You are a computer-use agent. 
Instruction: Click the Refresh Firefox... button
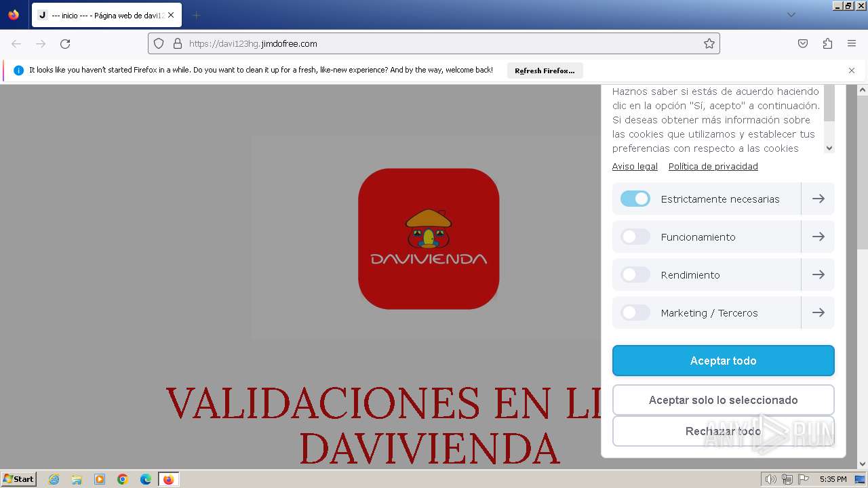(x=545, y=70)
